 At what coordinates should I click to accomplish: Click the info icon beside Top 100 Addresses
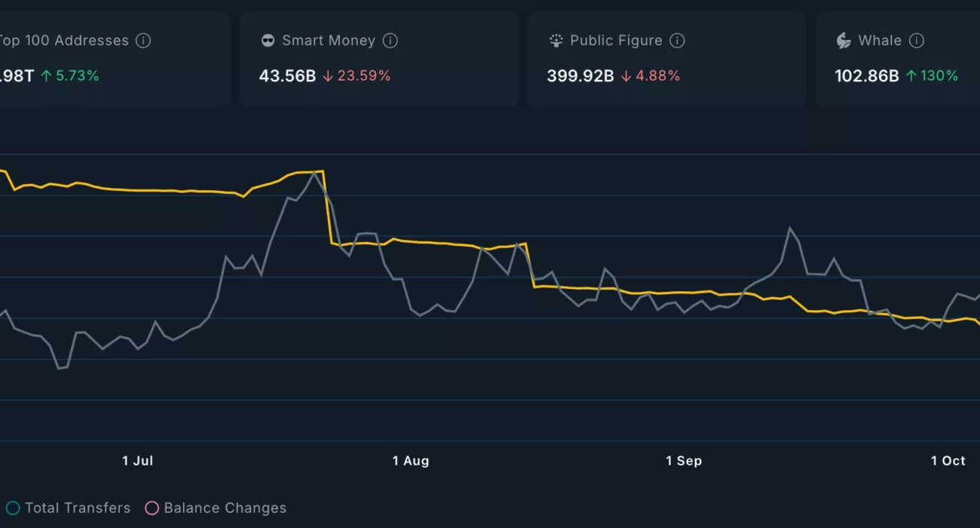click(x=143, y=41)
